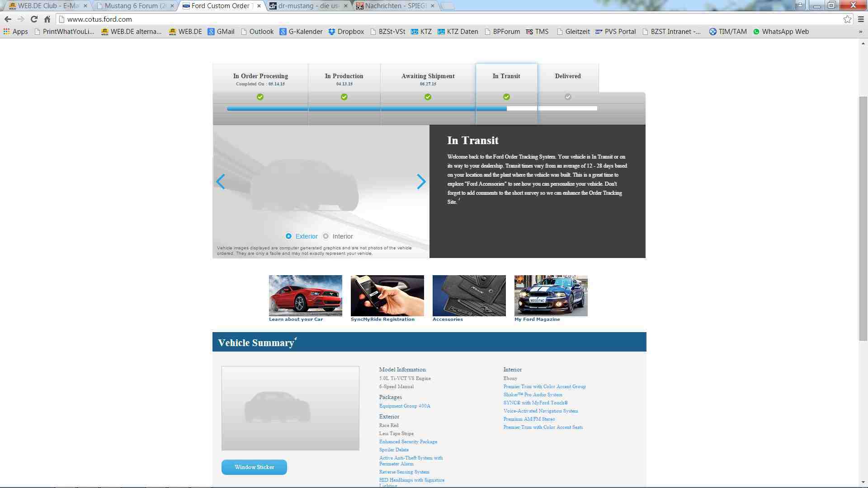Viewport: 868px width, 488px height.
Task: Open Dropbox bookmark
Action: click(x=346, y=32)
